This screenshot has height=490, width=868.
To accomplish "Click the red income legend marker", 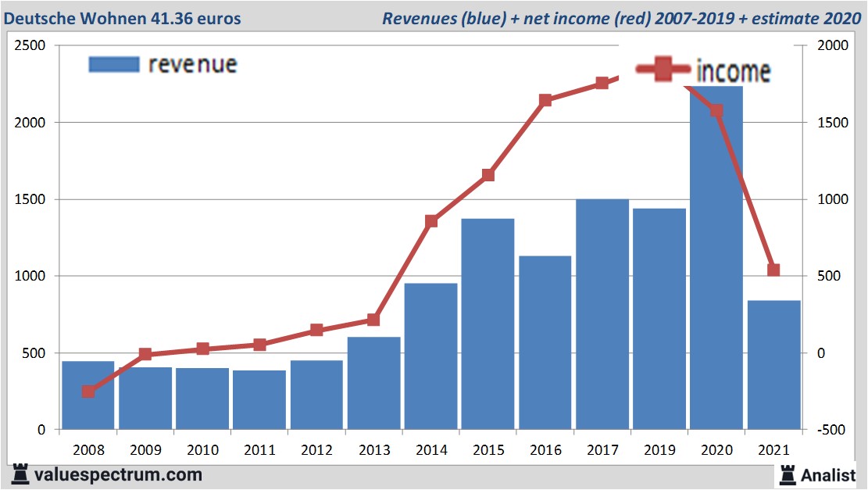I will (x=663, y=70).
